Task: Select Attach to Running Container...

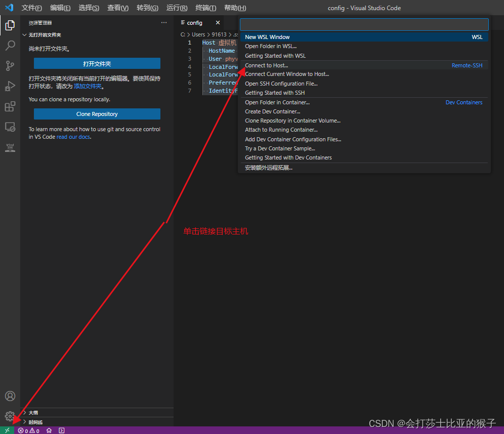Action: pyautogui.click(x=364, y=130)
